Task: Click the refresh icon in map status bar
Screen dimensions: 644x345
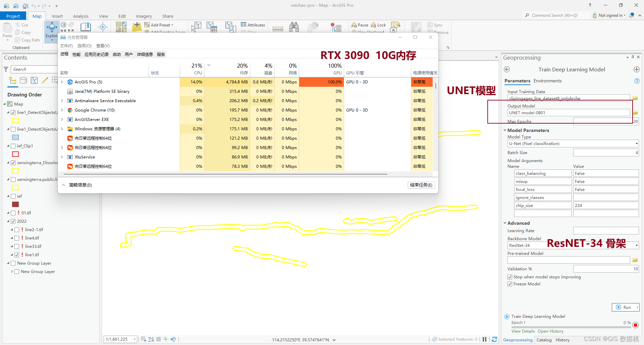Action: 494,339
